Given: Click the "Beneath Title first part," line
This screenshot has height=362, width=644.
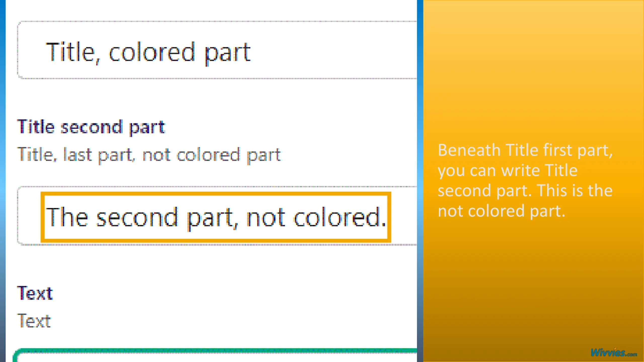Looking at the screenshot, I should pos(525,150).
